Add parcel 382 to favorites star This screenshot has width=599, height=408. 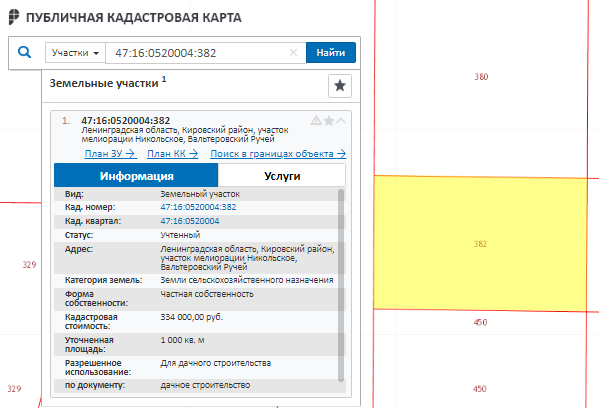329,121
